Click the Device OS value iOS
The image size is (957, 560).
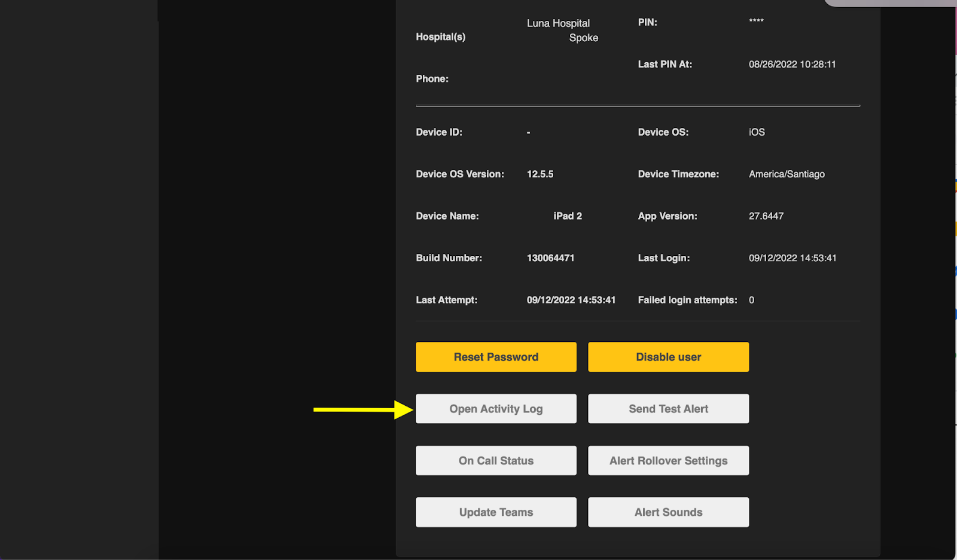coord(757,132)
